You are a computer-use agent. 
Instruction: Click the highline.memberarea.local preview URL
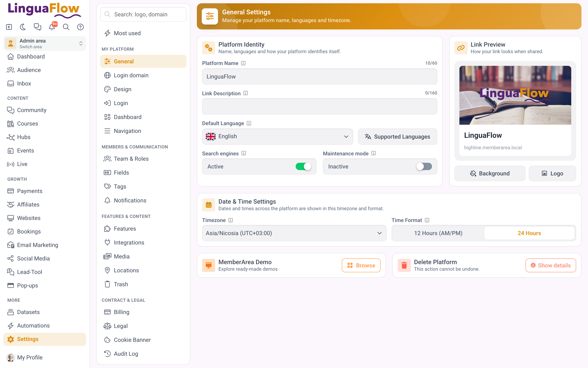[493, 147]
